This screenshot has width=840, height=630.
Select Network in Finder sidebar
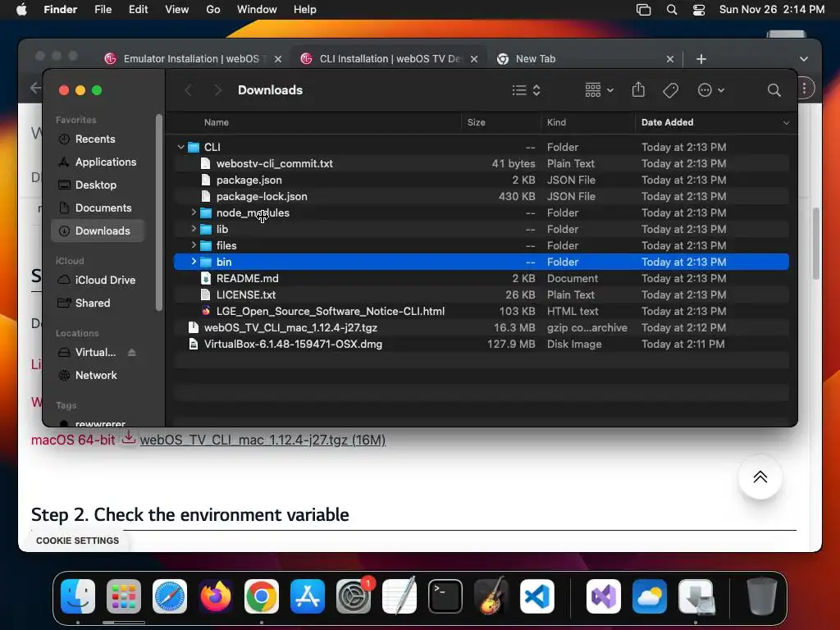98,376
